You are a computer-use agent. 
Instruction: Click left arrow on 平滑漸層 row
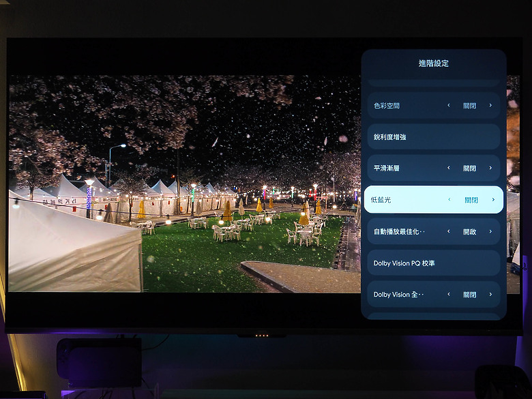(449, 168)
